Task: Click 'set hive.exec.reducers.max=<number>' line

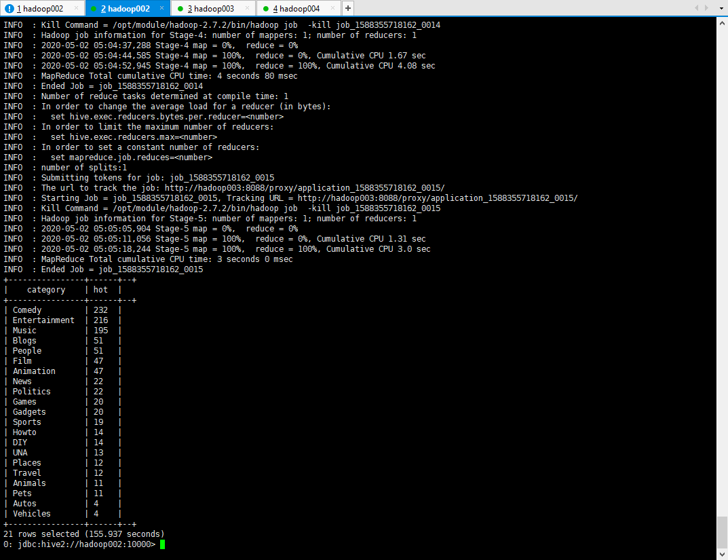Action: pos(111,137)
